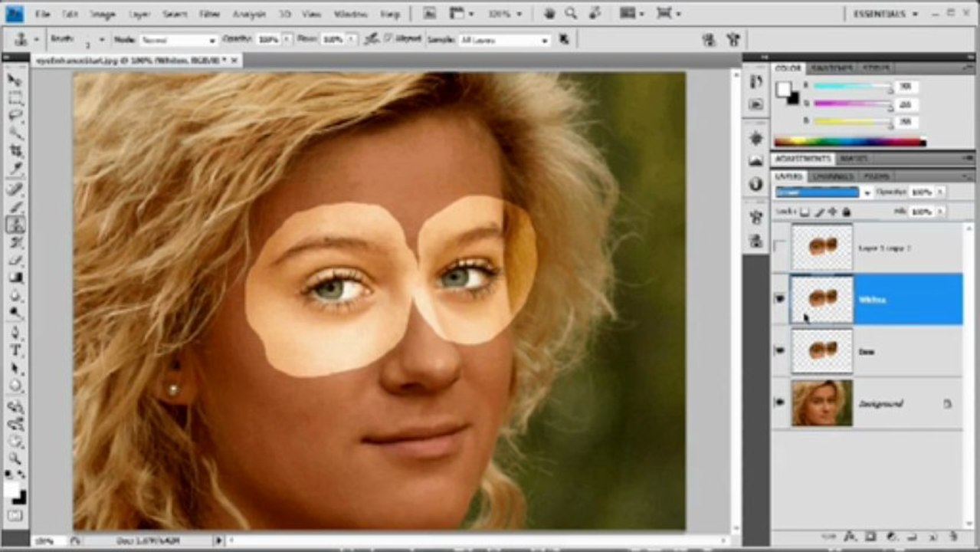The width and height of the screenshot is (980, 552).
Task: Select the Eraser tool
Action: (15, 261)
